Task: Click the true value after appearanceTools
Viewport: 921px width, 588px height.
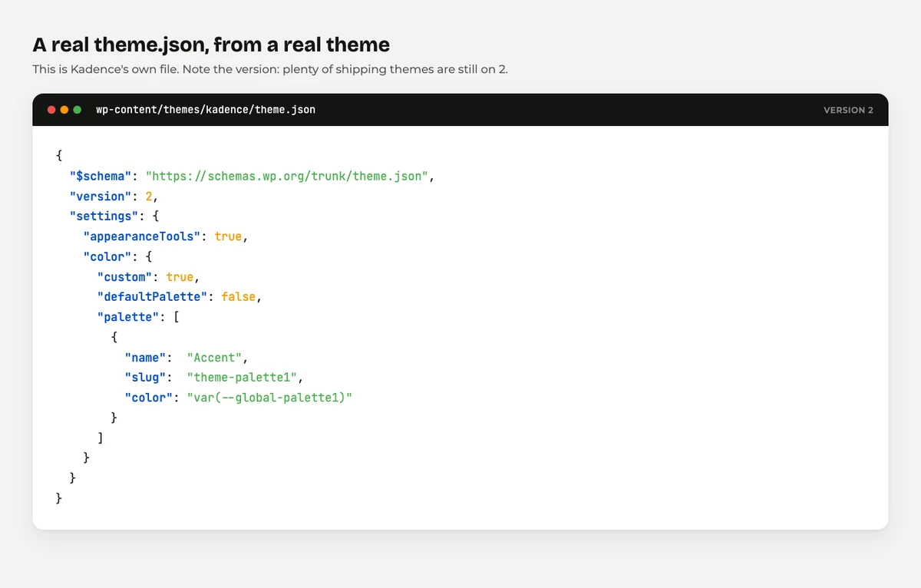Action: 228,236
